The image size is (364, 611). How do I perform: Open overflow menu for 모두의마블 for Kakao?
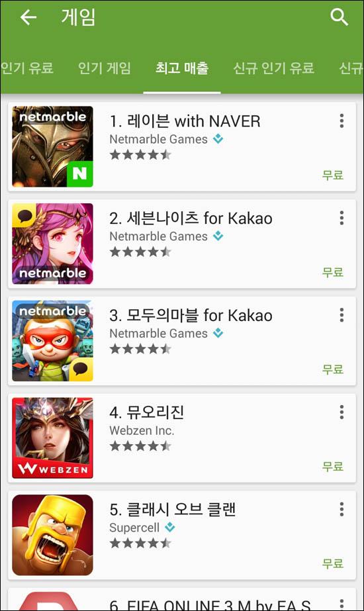pos(341,315)
